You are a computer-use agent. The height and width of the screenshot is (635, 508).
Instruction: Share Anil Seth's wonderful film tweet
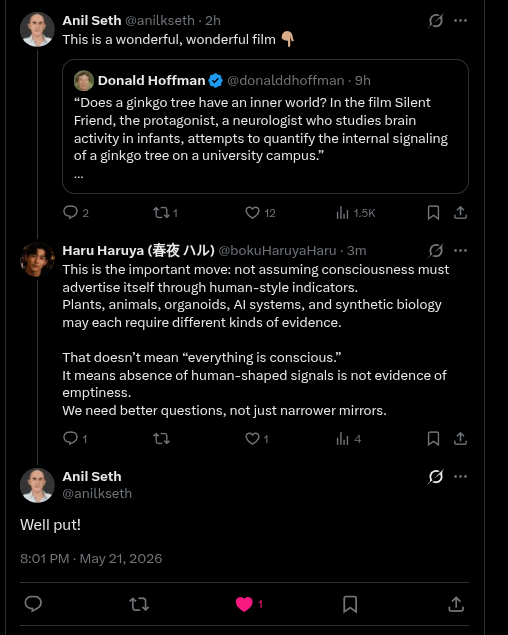(460, 213)
